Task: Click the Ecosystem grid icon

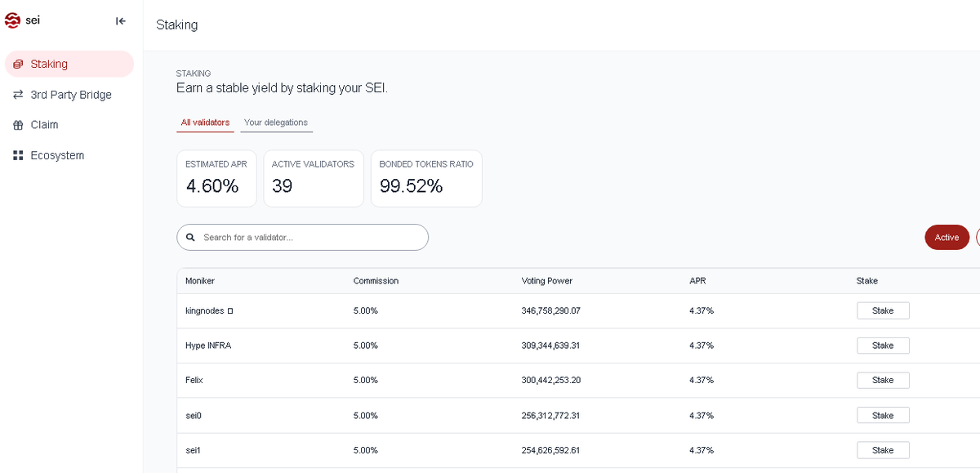Action: (18, 155)
